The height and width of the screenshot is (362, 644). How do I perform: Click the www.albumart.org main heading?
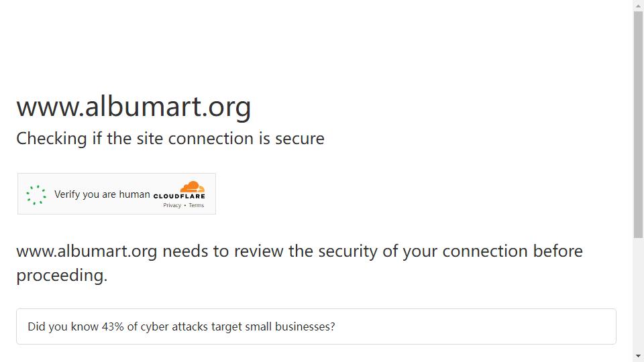tap(133, 107)
